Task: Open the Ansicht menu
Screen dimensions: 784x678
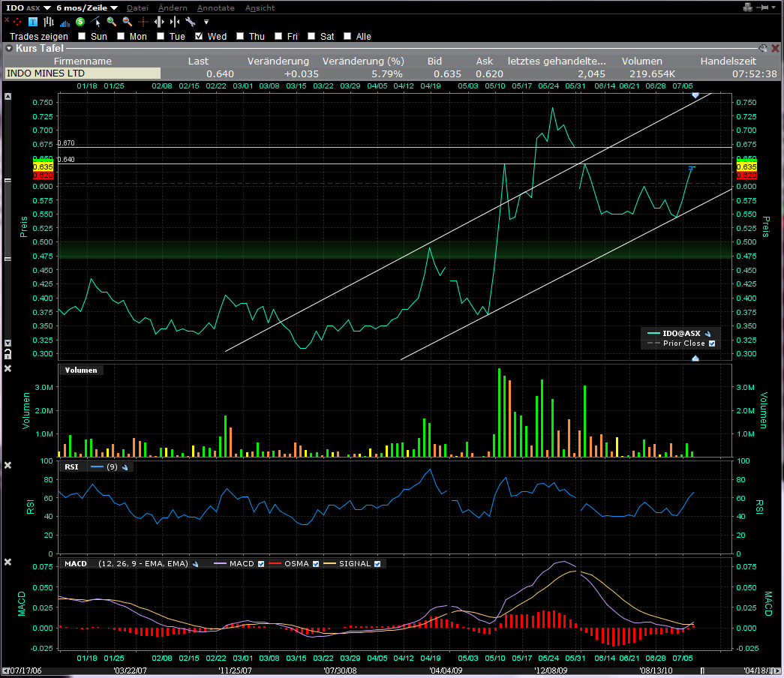Action: (x=260, y=8)
